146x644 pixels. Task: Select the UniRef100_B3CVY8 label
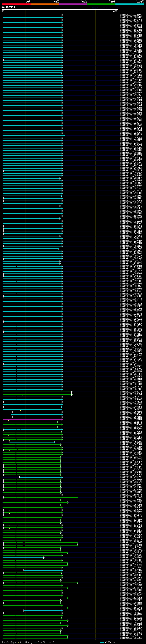pos(131,469)
